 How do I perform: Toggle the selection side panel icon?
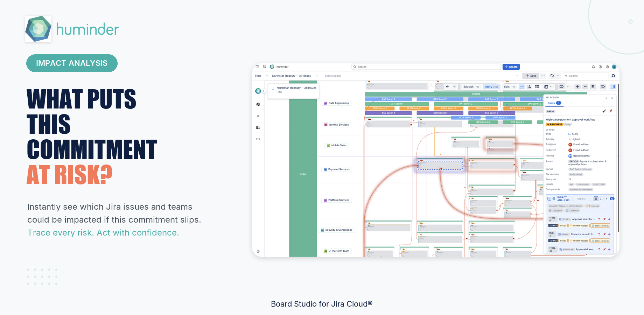coord(613,87)
